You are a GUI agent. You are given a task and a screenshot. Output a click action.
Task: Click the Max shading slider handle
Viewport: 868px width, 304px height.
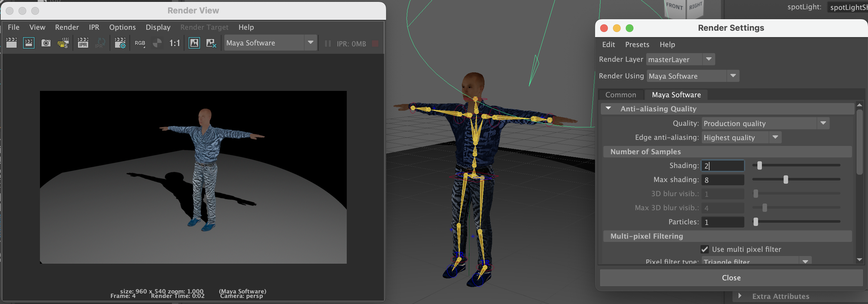[786, 180]
